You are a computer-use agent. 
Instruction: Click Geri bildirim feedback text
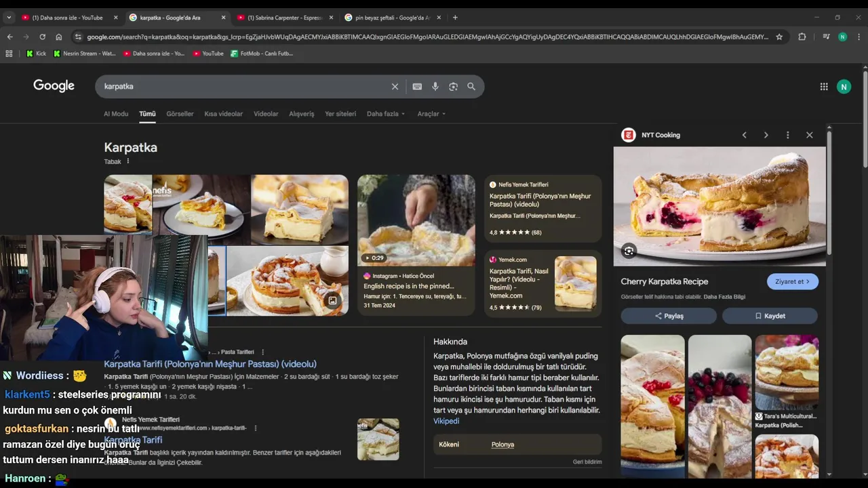587,462
